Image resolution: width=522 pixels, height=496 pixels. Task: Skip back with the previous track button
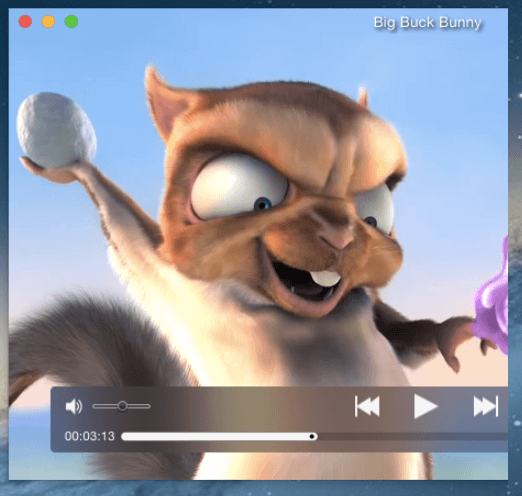coord(367,406)
